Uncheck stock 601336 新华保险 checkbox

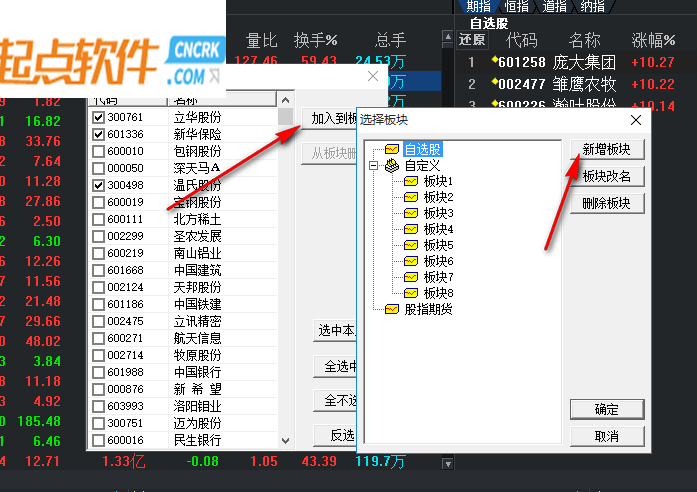pos(98,134)
